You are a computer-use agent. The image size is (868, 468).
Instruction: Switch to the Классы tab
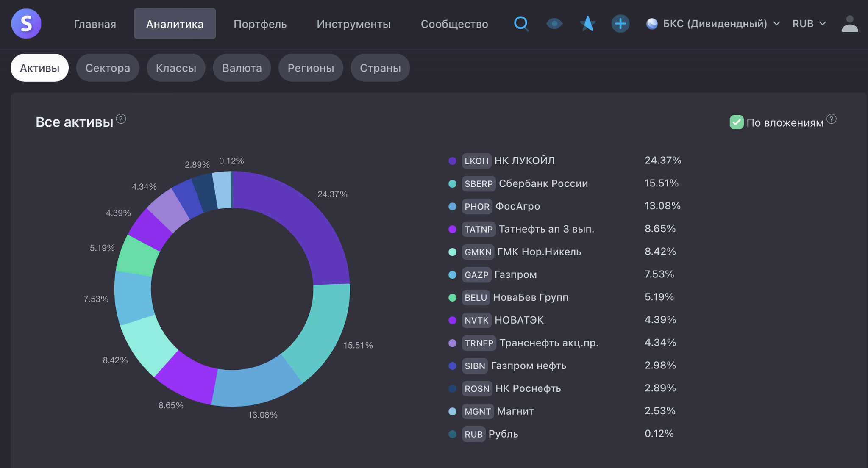click(x=176, y=68)
